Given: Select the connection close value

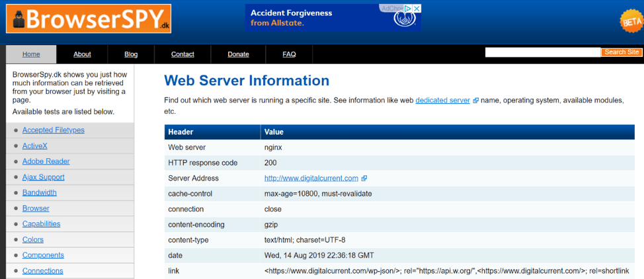Looking at the screenshot, I should click(x=272, y=209).
